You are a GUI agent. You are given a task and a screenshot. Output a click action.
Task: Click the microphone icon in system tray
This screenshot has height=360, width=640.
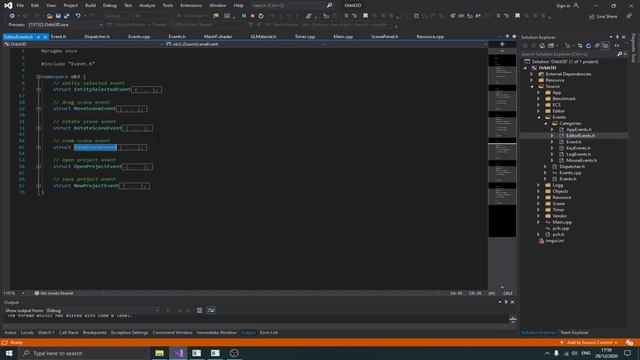click(x=556, y=353)
